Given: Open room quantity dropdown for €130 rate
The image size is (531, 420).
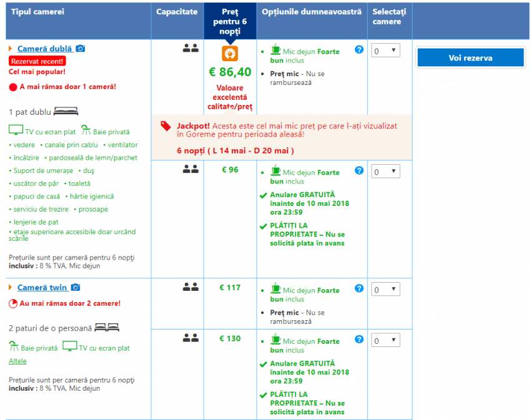Looking at the screenshot, I should [385, 341].
